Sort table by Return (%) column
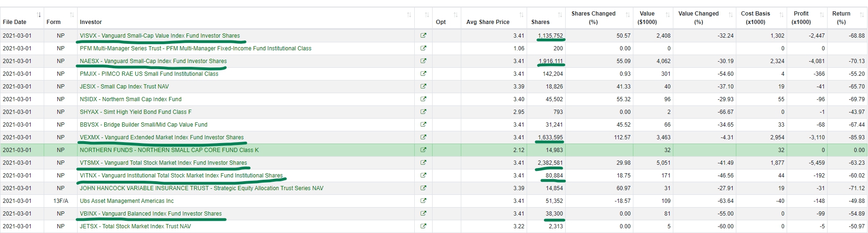Image resolution: width=868 pixels, height=233 pixels. coord(847,18)
